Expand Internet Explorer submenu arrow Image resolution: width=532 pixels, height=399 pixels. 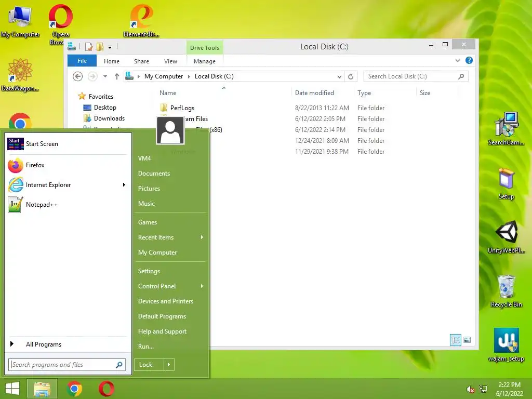tap(124, 185)
